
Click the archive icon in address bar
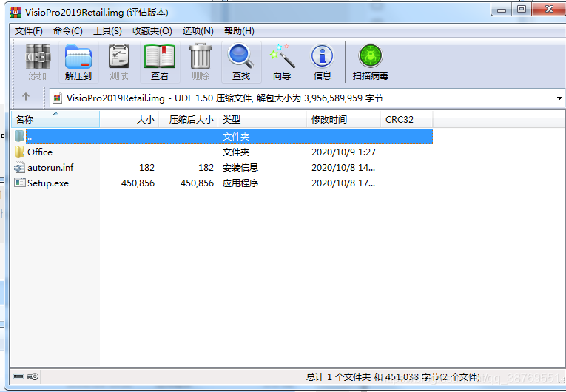[x=57, y=98]
